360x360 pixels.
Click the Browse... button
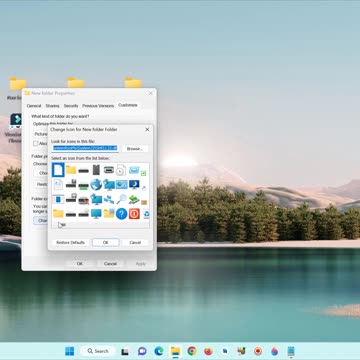(135, 149)
